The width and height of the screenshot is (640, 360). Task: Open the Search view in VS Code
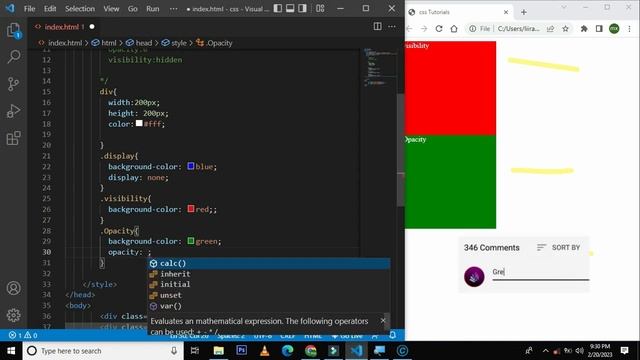tap(13, 56)
